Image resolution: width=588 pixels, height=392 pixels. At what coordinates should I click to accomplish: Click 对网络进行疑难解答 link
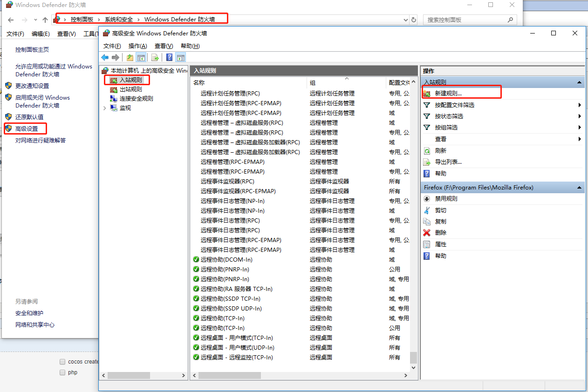point(40,141)
